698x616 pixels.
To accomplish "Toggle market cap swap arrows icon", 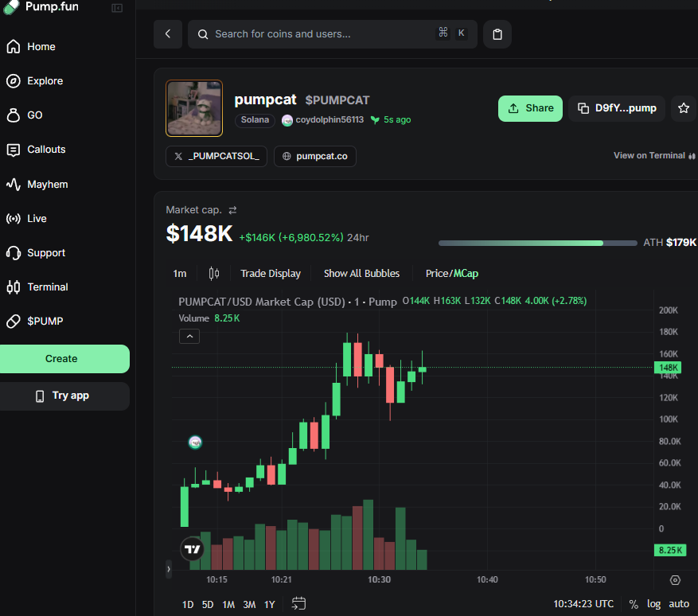I will tap(232, 210).
